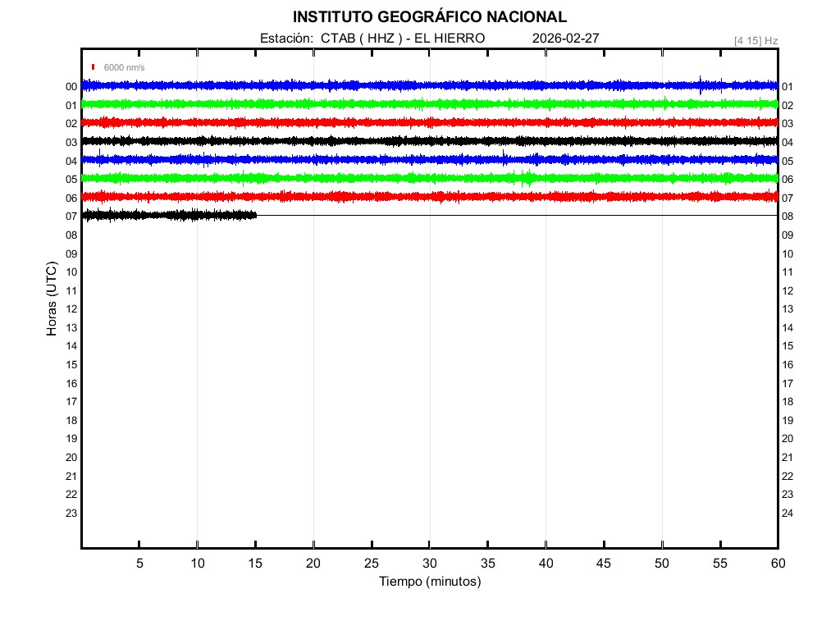The height and width of the screenshot is (630, 840).
Task: Click the date 2026-02-27 in the header
Action: (x=565, y=39)
